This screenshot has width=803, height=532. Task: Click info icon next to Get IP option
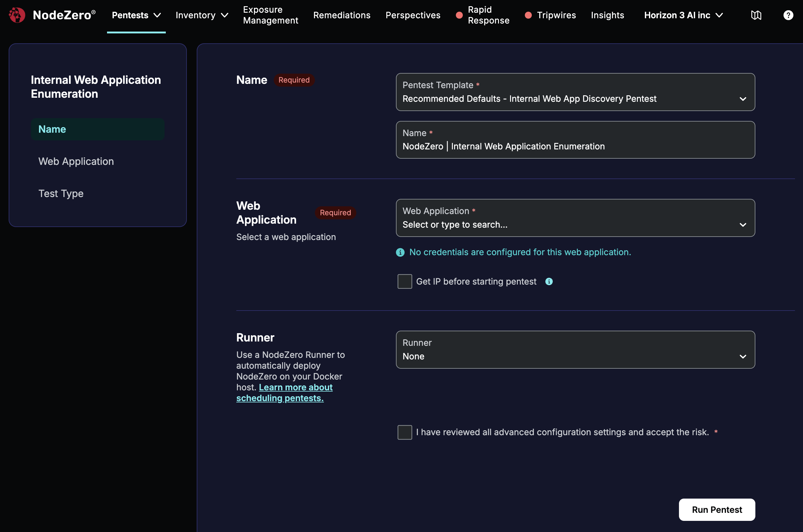click(548, 281)
